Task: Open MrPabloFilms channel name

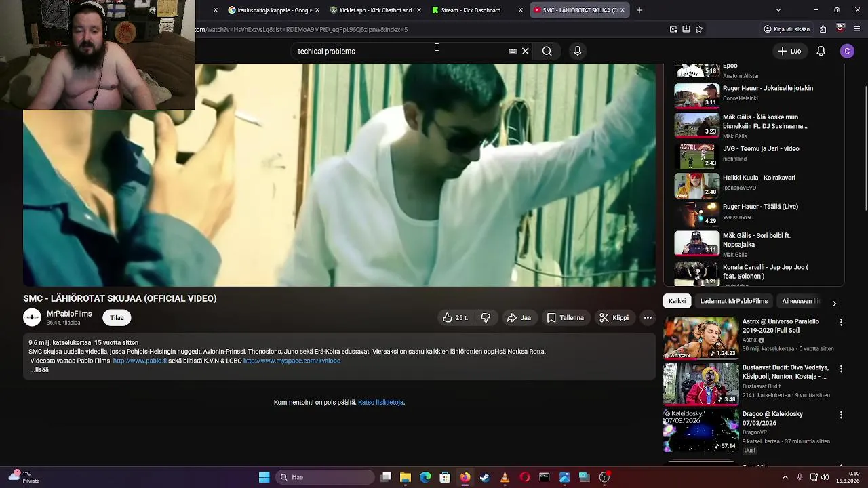Action: click(x=69, y=314)
